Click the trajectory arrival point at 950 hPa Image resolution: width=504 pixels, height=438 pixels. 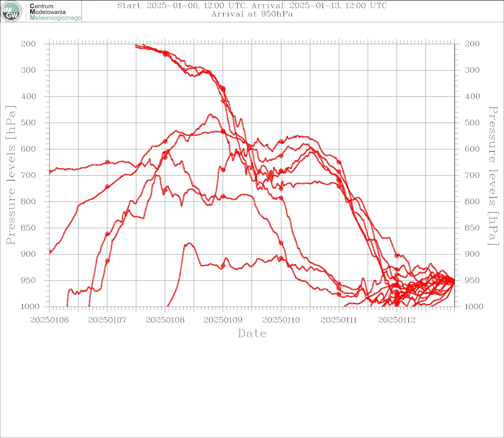click(454, 280)
